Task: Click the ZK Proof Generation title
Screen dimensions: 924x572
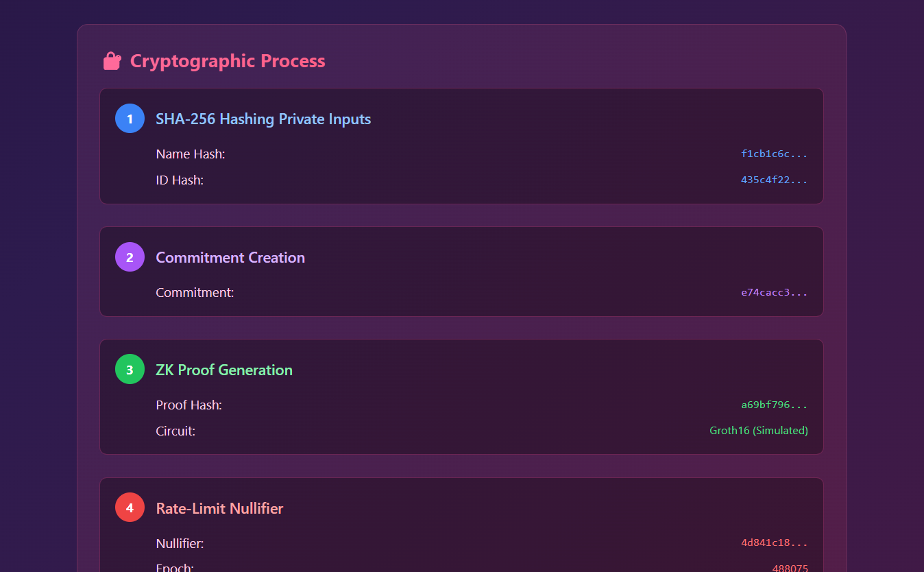Action: coord(224,370)
